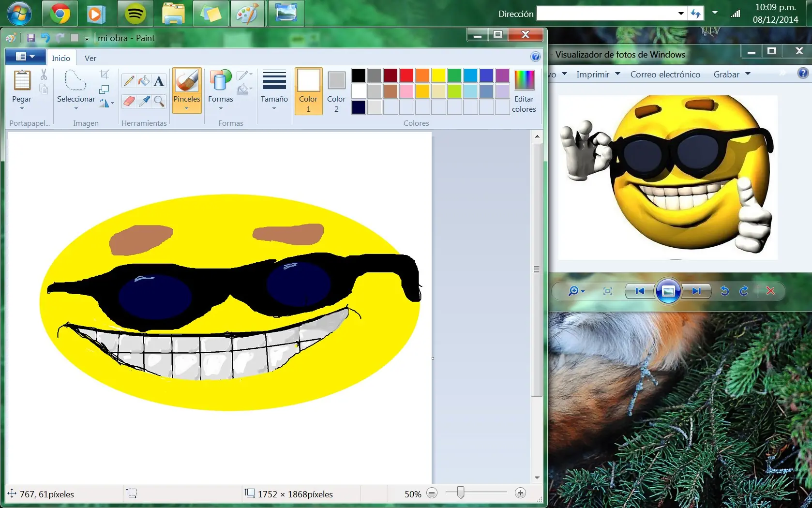Click the Copy icon under scissors

tap(44, 89)
